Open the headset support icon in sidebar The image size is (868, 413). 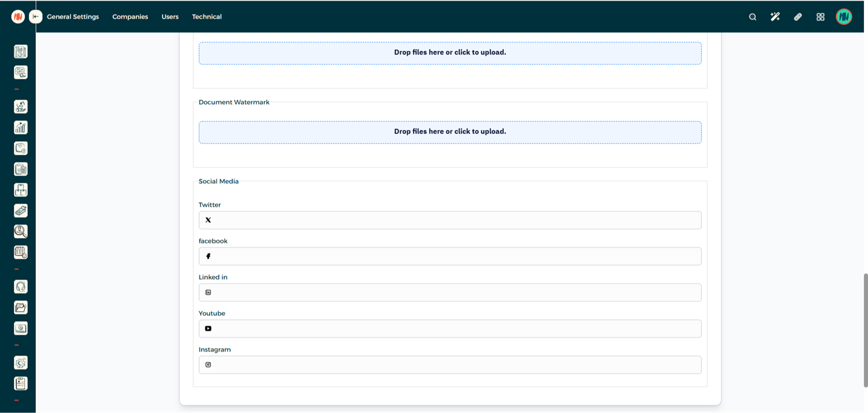pyautogui.click(x=21, y=287)
